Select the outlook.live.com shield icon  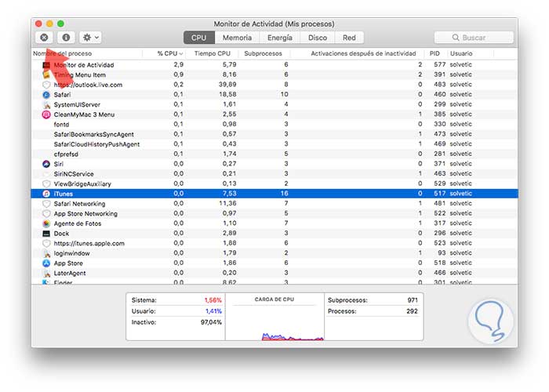[46, 85]
